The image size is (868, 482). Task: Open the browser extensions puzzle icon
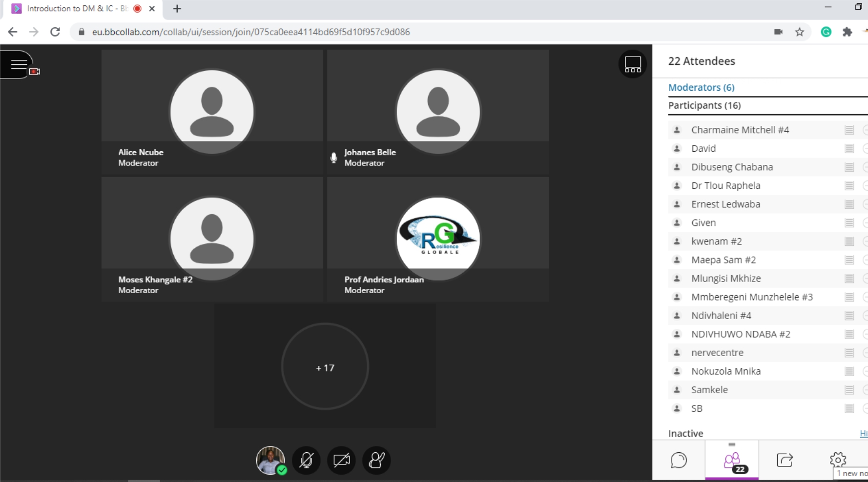pos(847,32)
